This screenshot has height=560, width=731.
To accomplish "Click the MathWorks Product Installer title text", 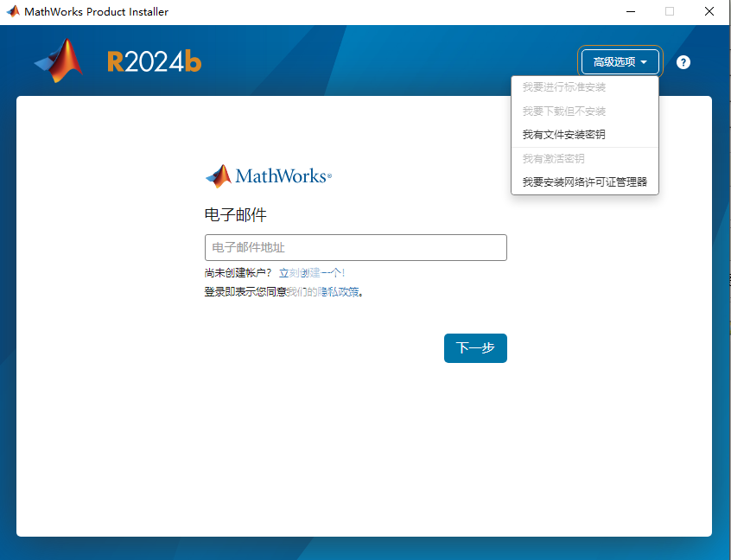I will 96,12.
